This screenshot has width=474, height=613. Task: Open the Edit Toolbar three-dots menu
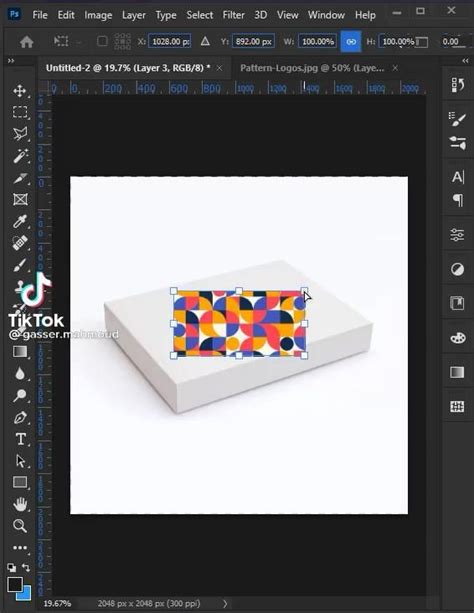[20, 548]
